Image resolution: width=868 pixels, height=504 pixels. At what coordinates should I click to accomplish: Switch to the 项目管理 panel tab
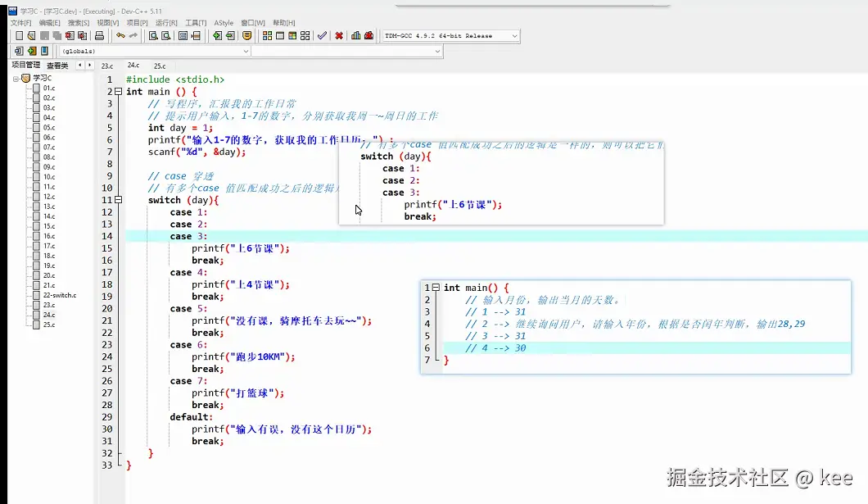[x=26, y=66]
